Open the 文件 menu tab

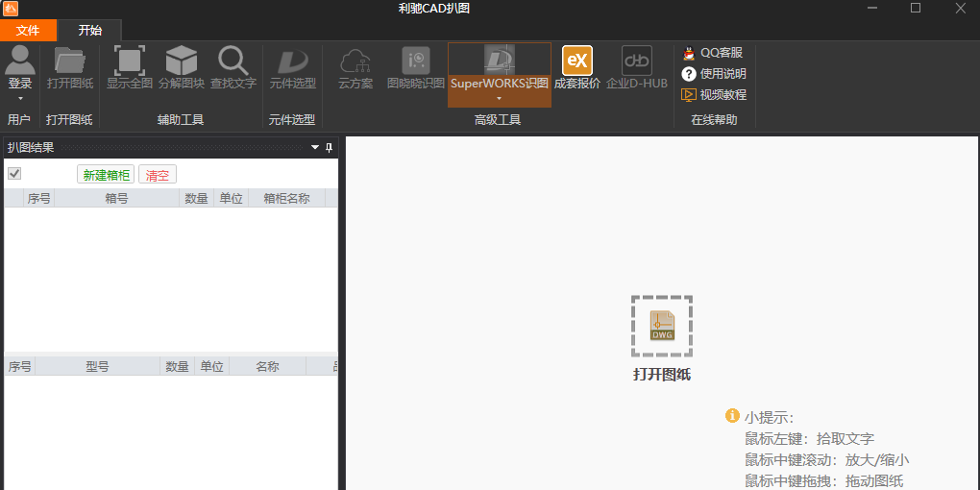point(28,30)
